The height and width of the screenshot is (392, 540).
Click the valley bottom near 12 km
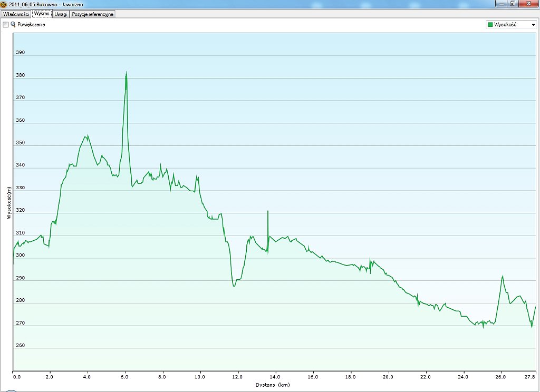(234, 285)
